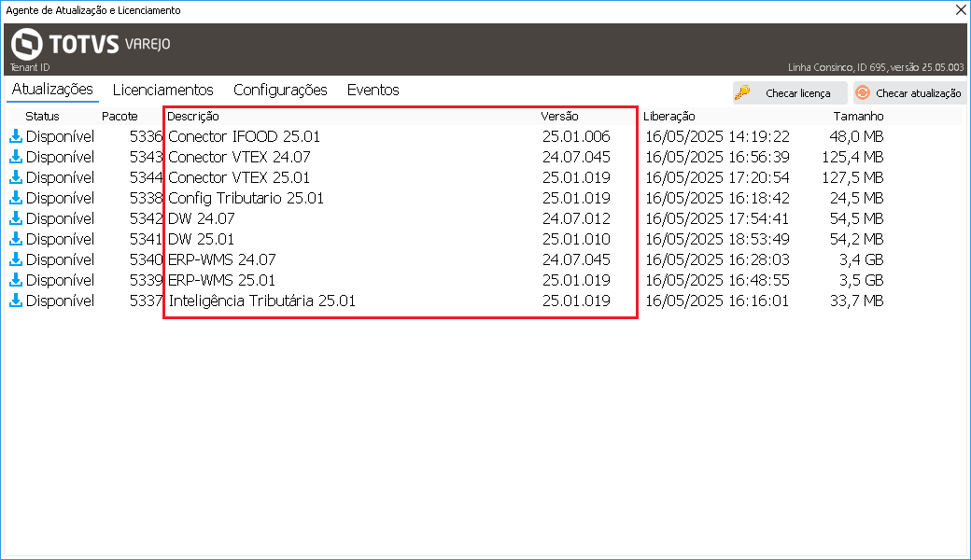The height and width of the screenshot is (560, 971).
Task: Click package number 5336
Action: [x=146, y=136]
